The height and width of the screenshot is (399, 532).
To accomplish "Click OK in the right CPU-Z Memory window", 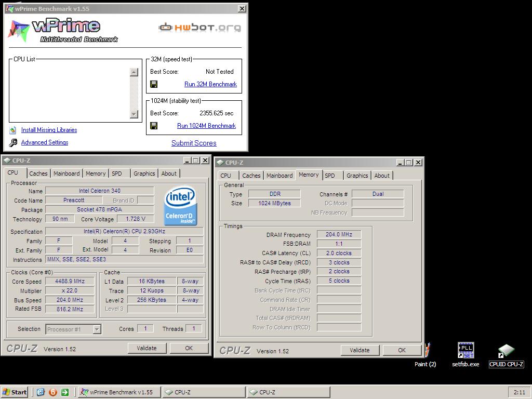I will coord(402,350).
